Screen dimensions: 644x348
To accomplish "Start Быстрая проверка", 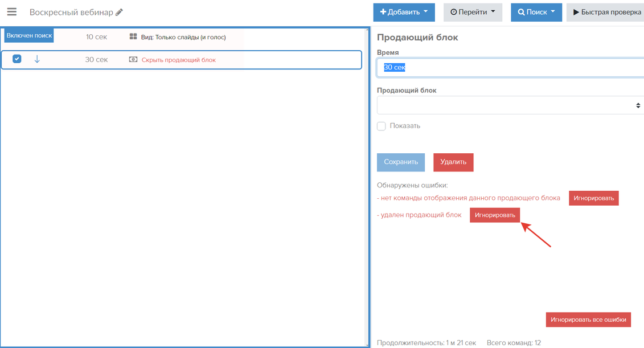I will (x=606, y=12).
